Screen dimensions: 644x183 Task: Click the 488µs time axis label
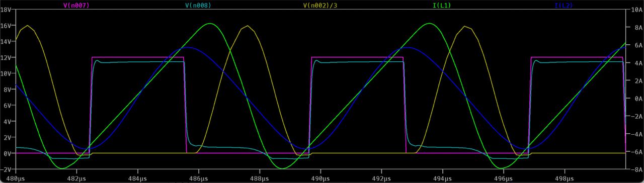[259, 178]
